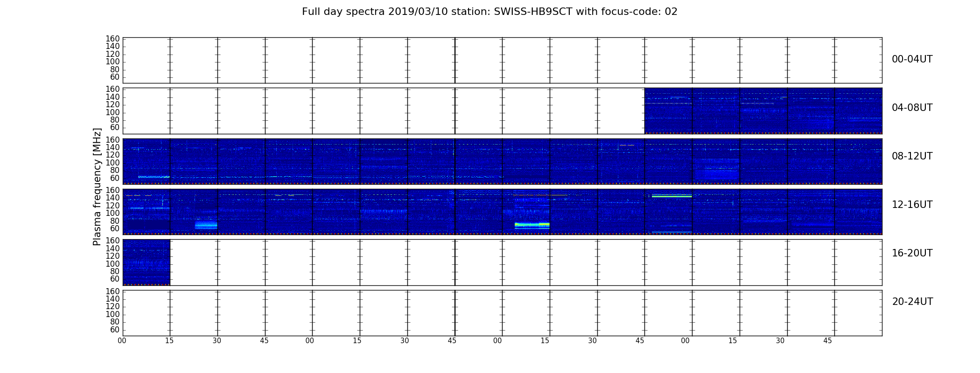
Task: Click the bright cyan band near 140 MHz in 12-16UT
Action: (672, 196)
